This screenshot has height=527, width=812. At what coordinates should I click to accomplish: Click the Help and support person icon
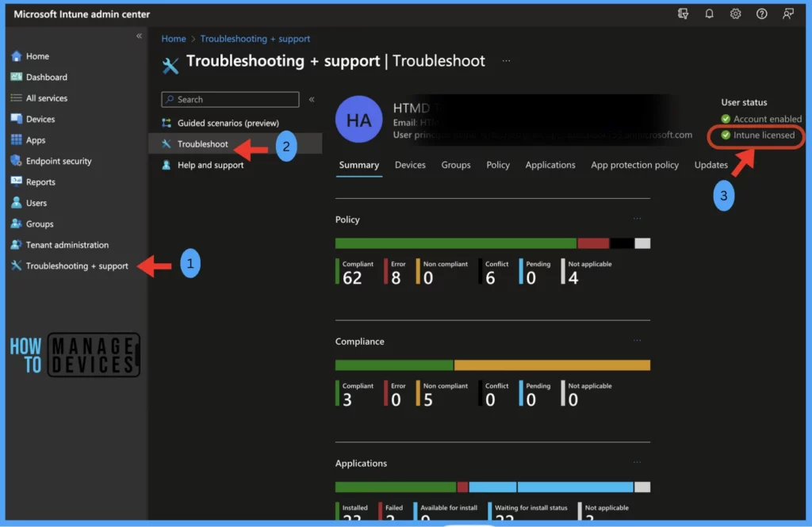tap(167, 165)
